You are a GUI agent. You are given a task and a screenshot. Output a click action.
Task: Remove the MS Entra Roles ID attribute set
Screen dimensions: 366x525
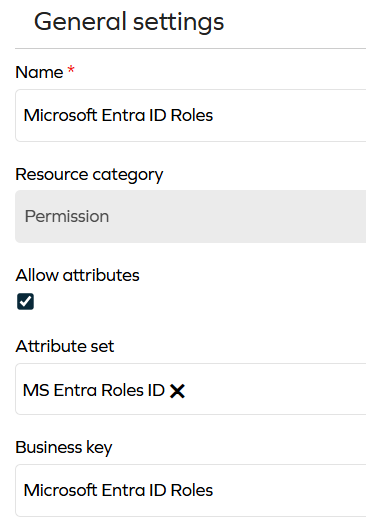(x=177, y=391)
